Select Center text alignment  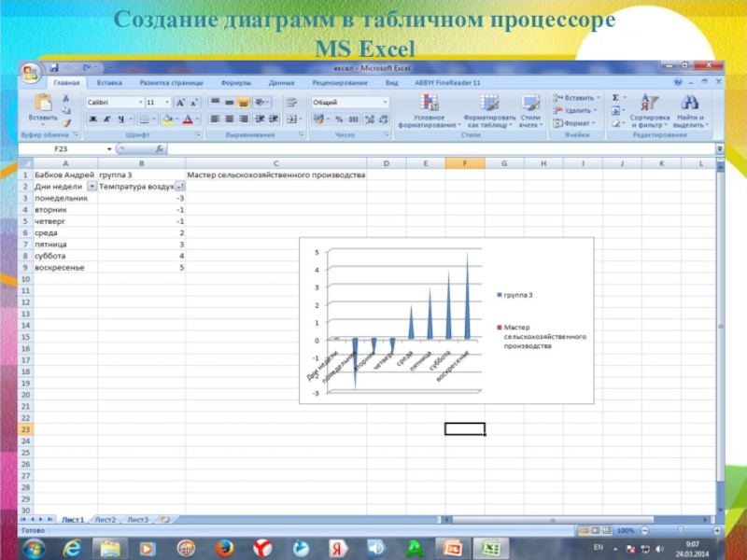click(230, 119)
